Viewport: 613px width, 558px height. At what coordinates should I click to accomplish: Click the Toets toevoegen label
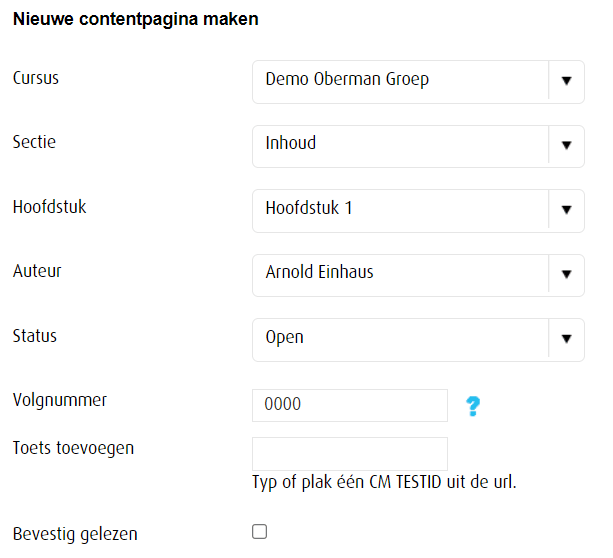[x=73, y=447]
